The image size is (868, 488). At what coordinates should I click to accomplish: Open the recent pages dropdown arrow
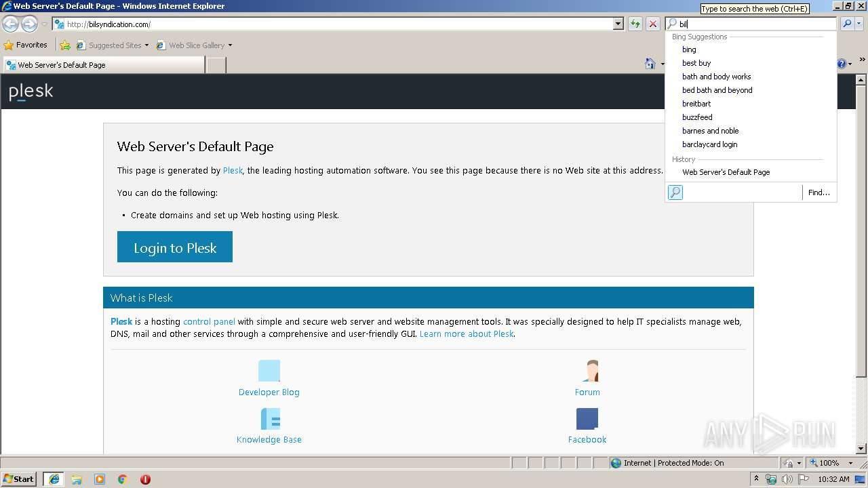coord(44,24)
